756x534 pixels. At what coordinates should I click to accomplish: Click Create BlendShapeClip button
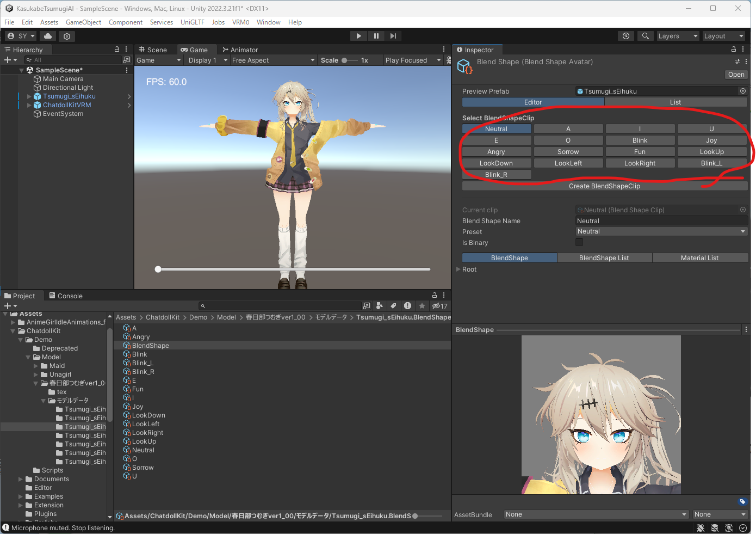(604, 186)
